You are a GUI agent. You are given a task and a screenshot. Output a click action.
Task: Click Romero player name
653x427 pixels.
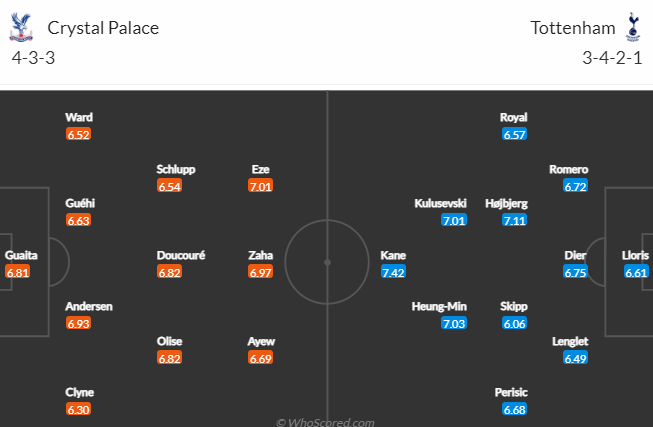click(568, 169)
